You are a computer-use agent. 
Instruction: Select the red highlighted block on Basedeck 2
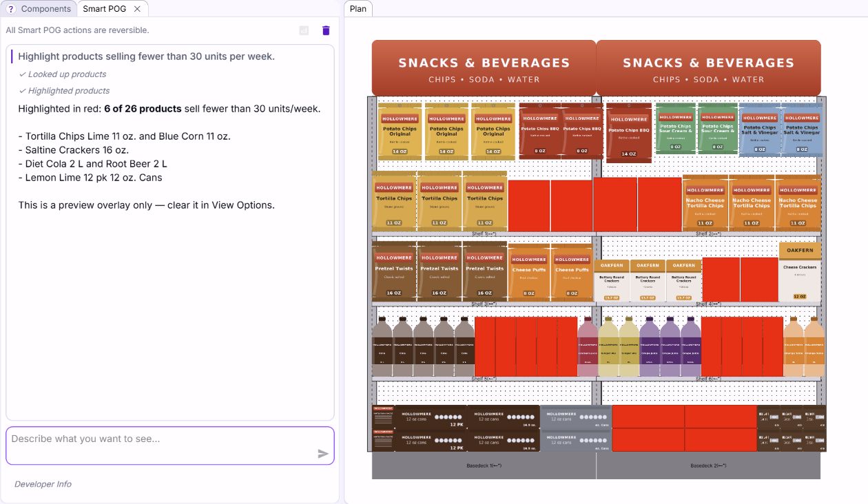point(684,428)
